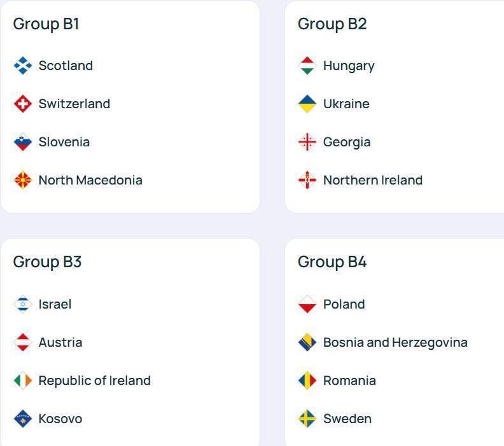Click the Scotland flag icon
Image resolution: width=504 pixels, height=446 pixels.
(23, 66)
